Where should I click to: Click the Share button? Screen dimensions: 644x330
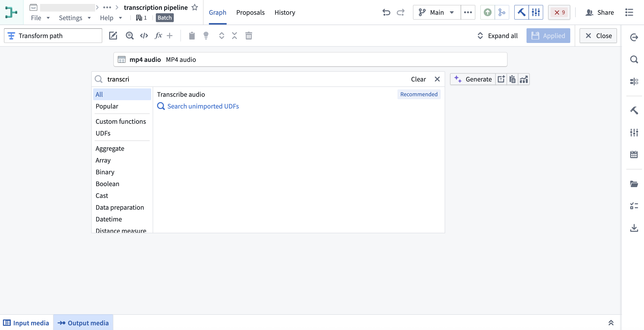pos(600,12)
